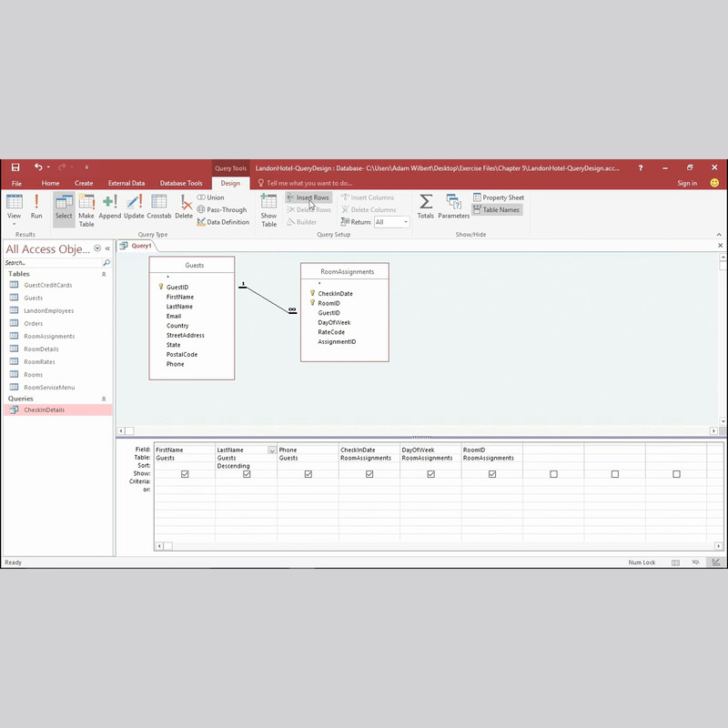Open the All Access Objects filter dropdown
Screen dimensions: 728x728
point(97,248)
